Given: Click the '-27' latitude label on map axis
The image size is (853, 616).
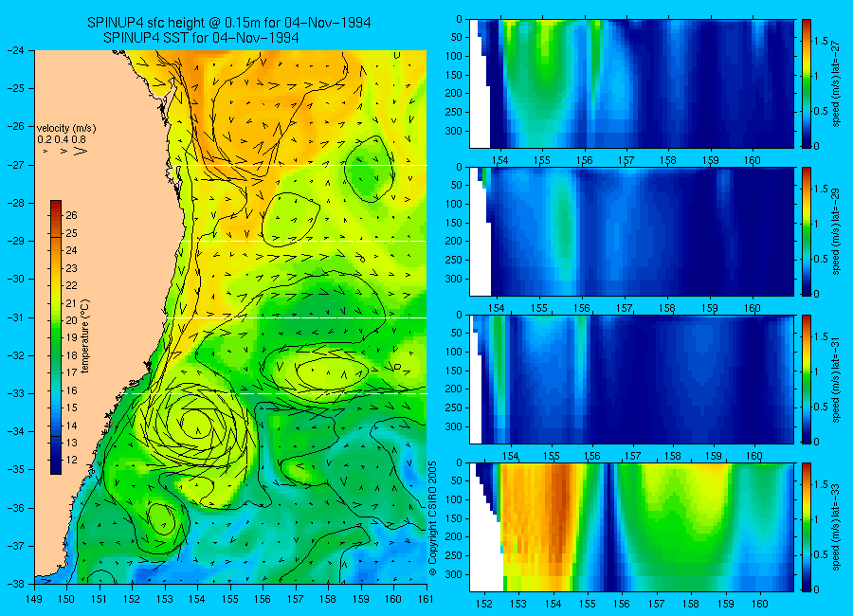Looking at the screenshot, I should coord(16,165).
